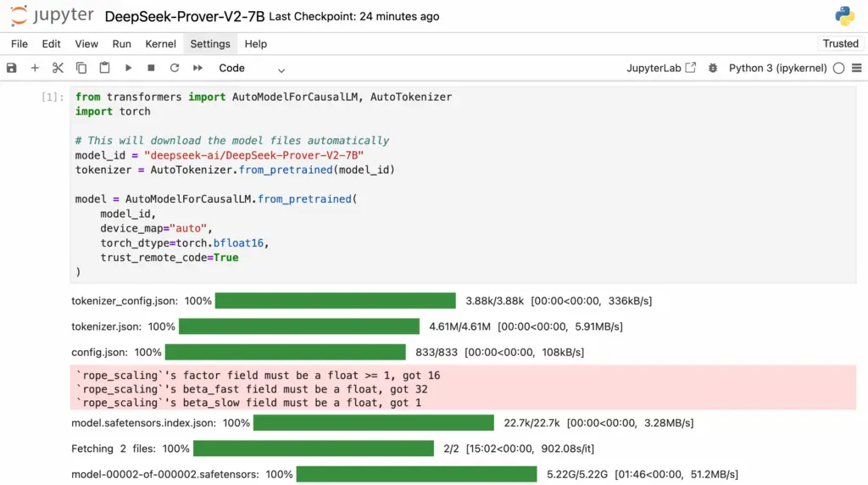
Task: Click the 2/2 [15:02<00:00, 902.08s/it] text
Action: tap(519, 449)
